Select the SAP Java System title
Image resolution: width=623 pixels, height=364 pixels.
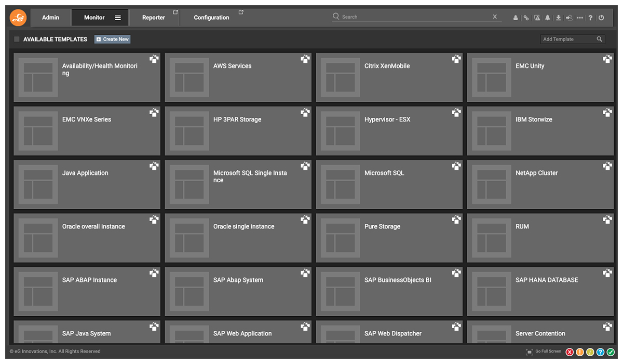(x=87, y=333)
